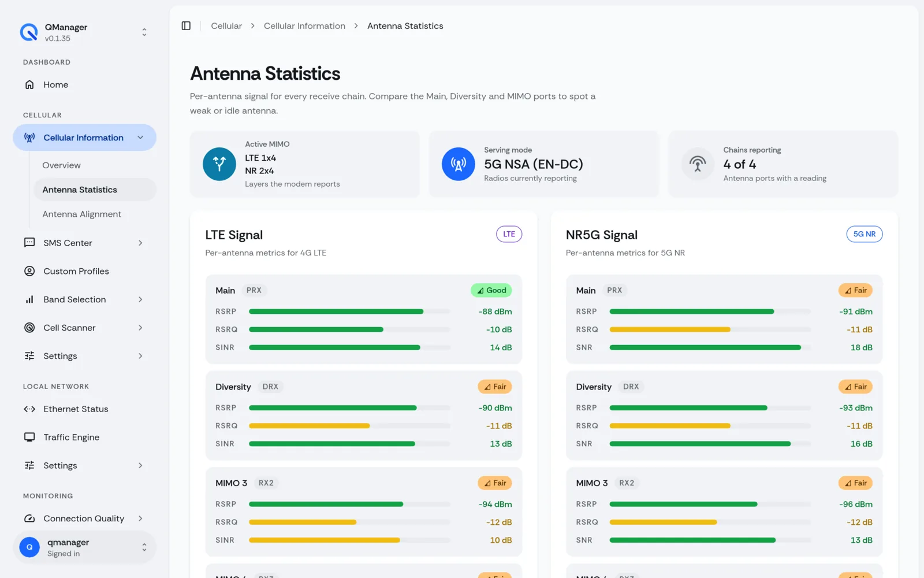The width and height of the screenshot is (924, 578).
Task: Open the QManager version switcher arrows
Action: (x=144, y=32)
